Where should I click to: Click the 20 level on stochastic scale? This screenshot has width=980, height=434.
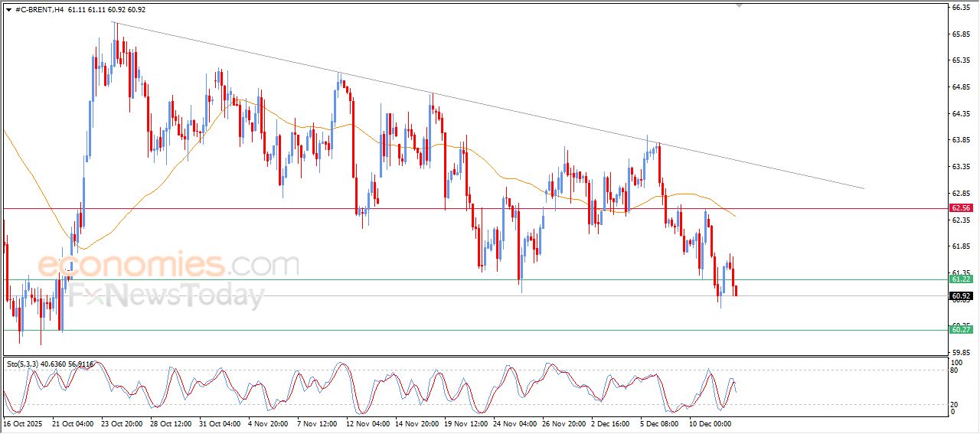[954, 404]
